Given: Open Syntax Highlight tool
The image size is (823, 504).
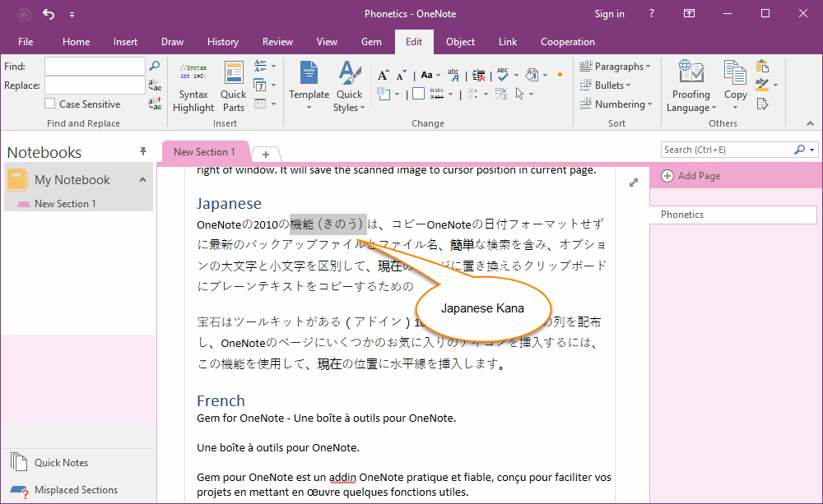Looking at the screenshot, I should [x=193, y=87].
